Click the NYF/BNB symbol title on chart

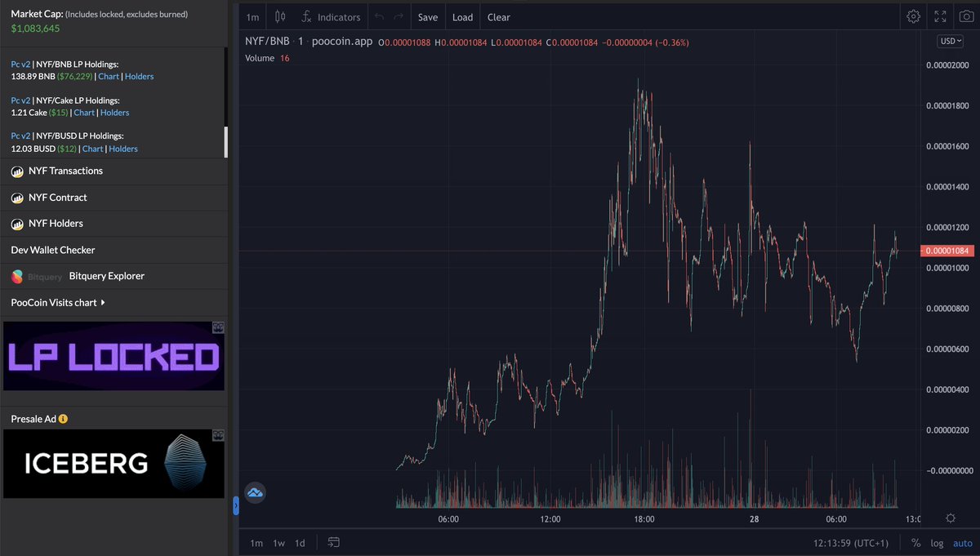[x=268, y=41]
